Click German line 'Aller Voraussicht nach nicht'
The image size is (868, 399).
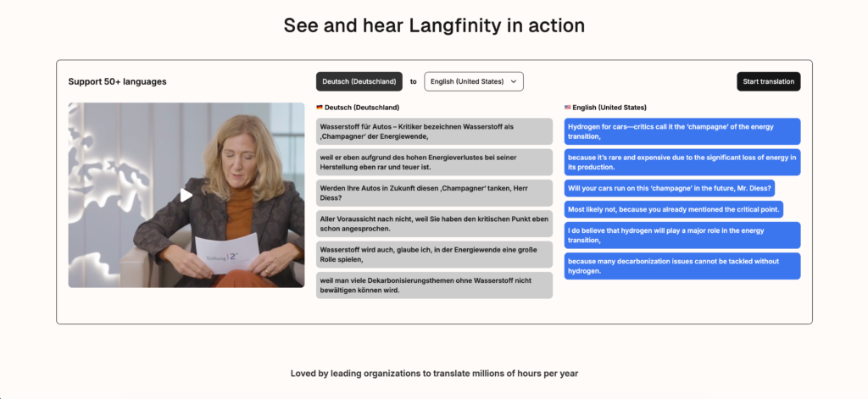tap(434, 223)
